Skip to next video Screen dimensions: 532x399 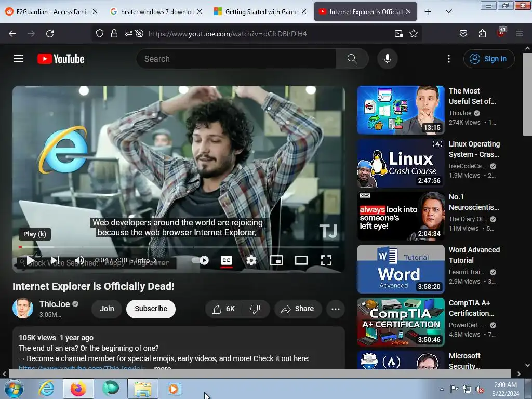pos(55,261)
